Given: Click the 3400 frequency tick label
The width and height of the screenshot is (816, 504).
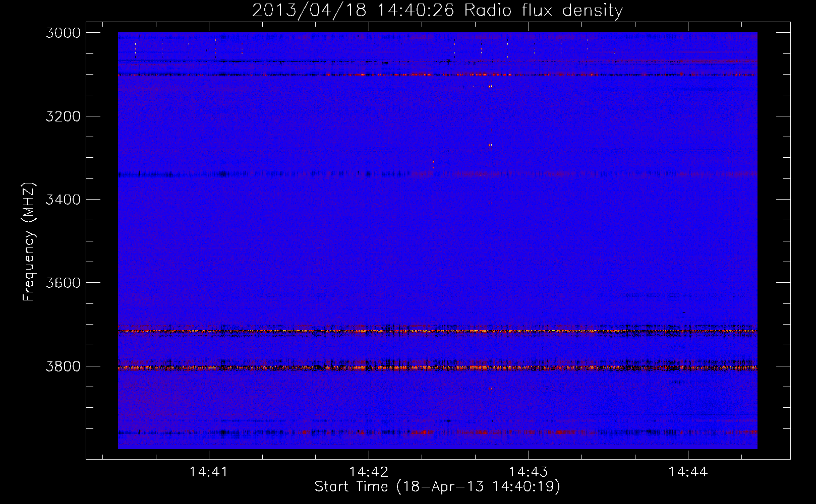Looking at the screenshot, I should coord(63,200).
